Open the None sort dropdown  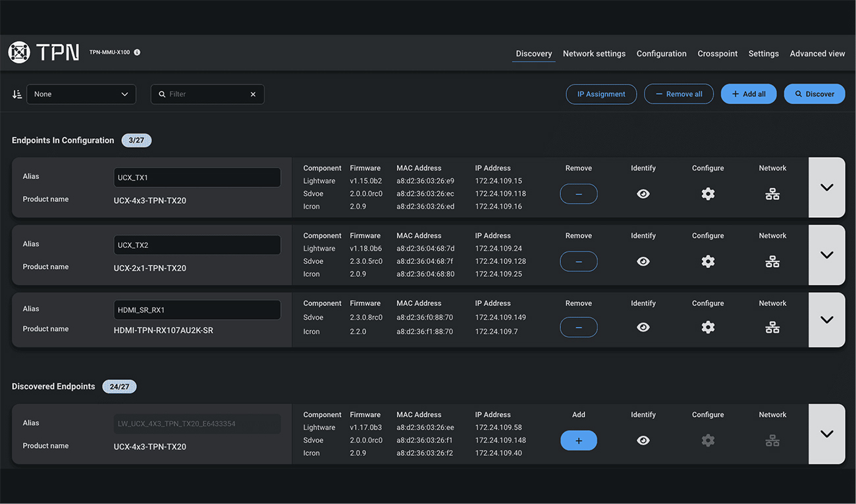tap(81, 94)
